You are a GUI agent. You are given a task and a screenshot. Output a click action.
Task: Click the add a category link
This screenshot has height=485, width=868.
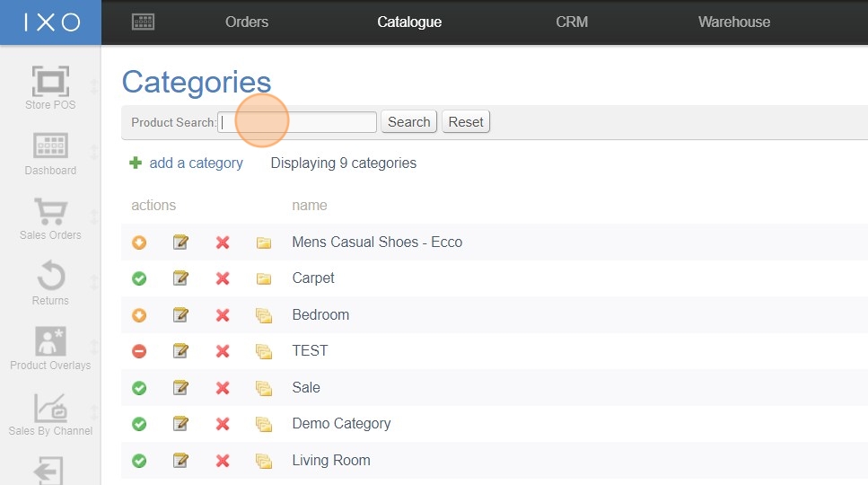(196, 163)
